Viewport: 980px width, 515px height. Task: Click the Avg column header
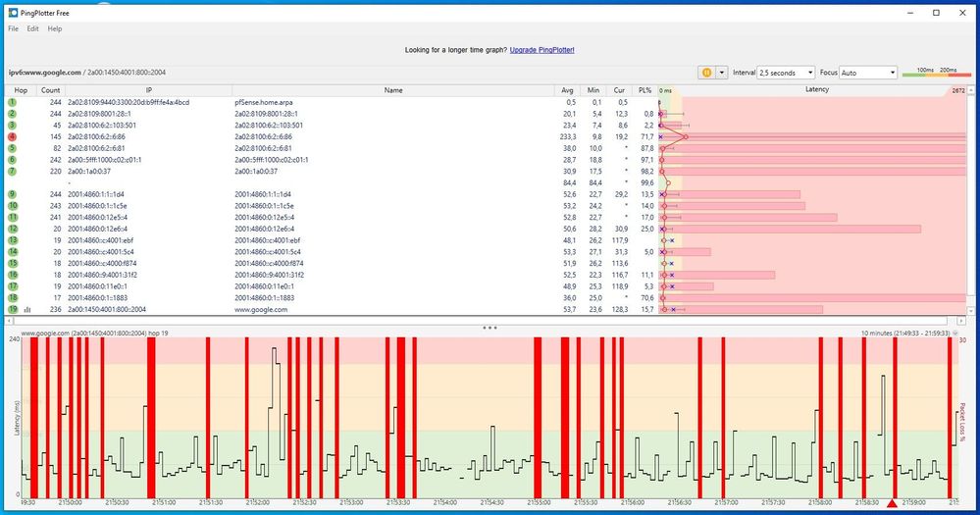[x=567, y=90]
